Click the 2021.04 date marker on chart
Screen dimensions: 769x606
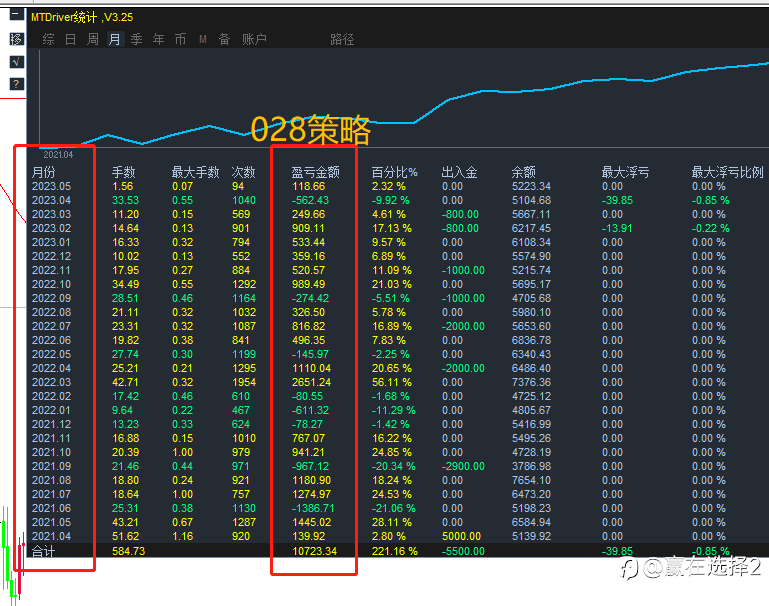pyautogui.click(x=58, y=154)
